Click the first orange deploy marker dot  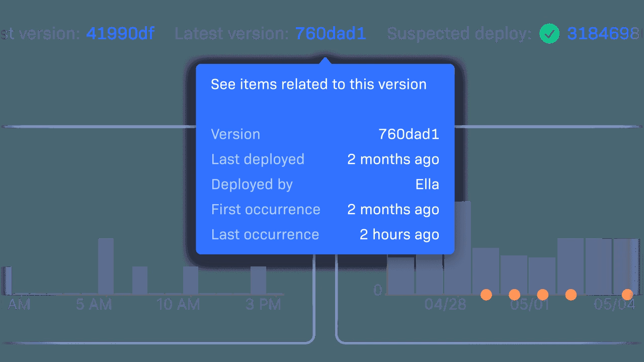486,294
